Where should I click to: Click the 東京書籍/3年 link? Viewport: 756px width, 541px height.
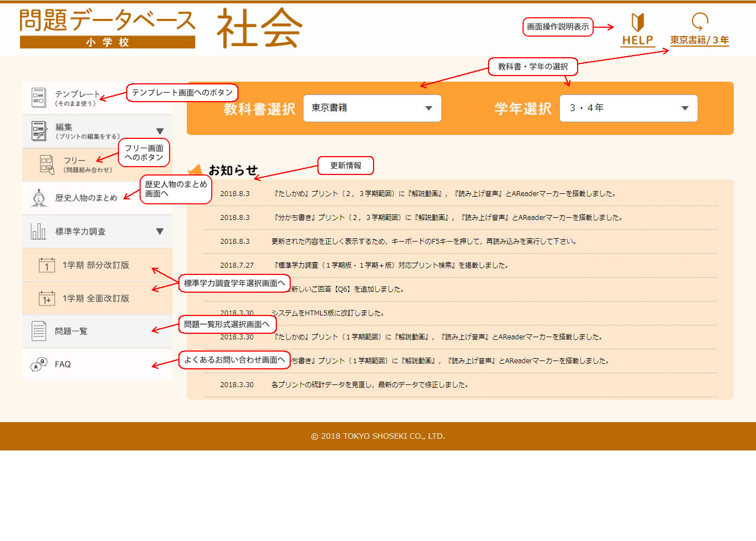coord(699,40)
